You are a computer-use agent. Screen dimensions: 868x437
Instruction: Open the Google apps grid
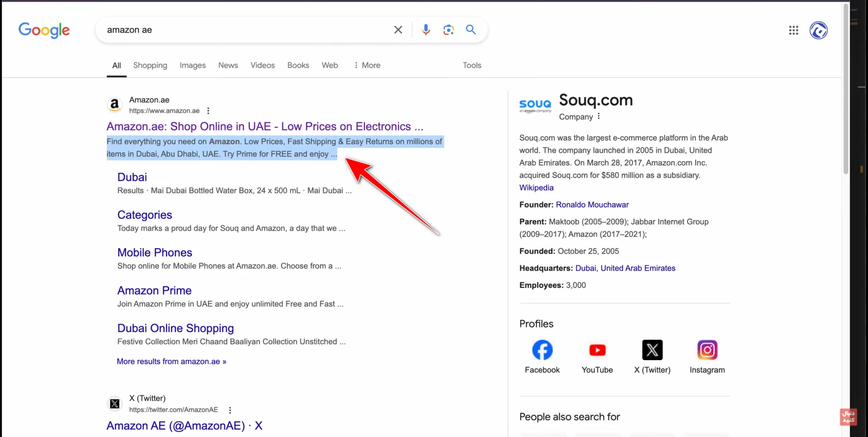pos(793,30)
